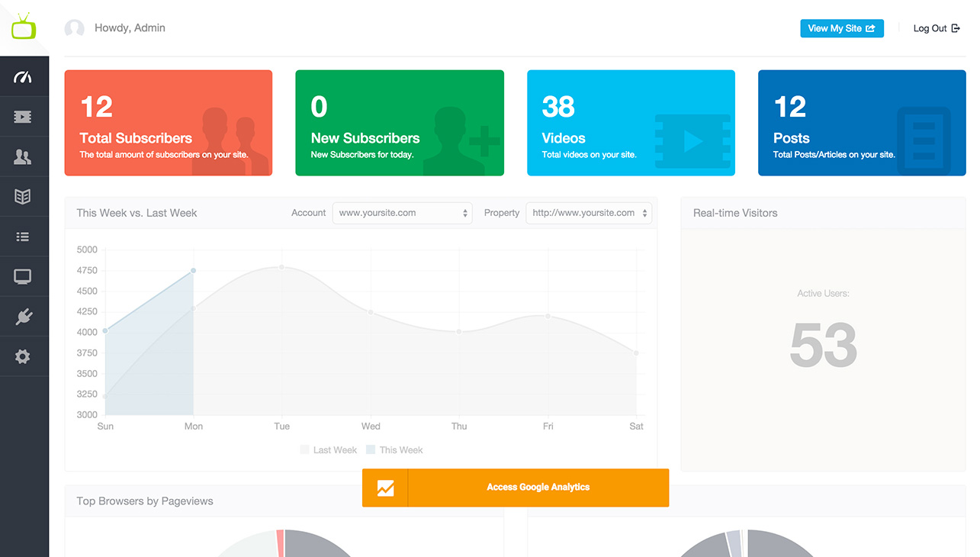The image size is (980, 557).
Task: Open the Account www.yoursite.com dropdown
Action: coord(403,213)
